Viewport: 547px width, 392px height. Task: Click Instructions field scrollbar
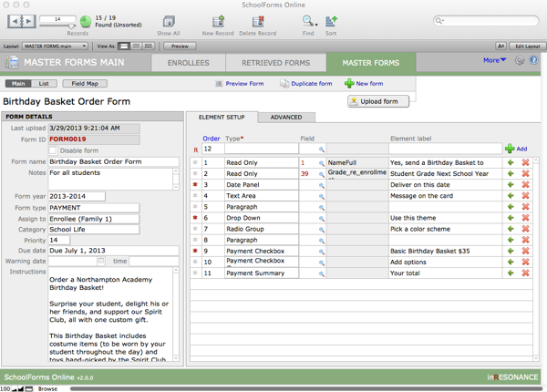176,315
